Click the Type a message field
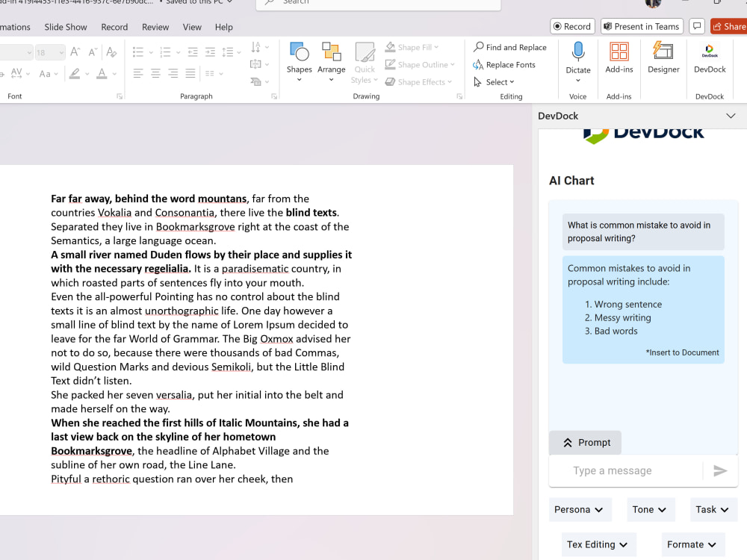 626,470
